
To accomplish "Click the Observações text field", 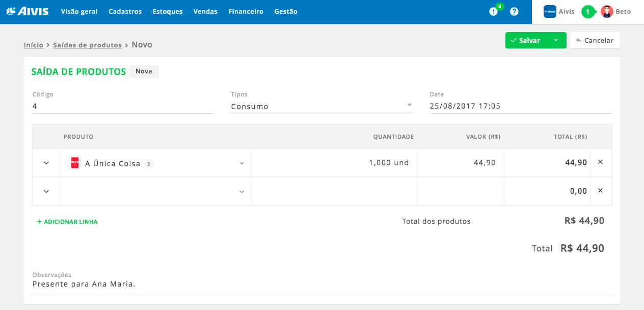I will [x=322, y=284].
